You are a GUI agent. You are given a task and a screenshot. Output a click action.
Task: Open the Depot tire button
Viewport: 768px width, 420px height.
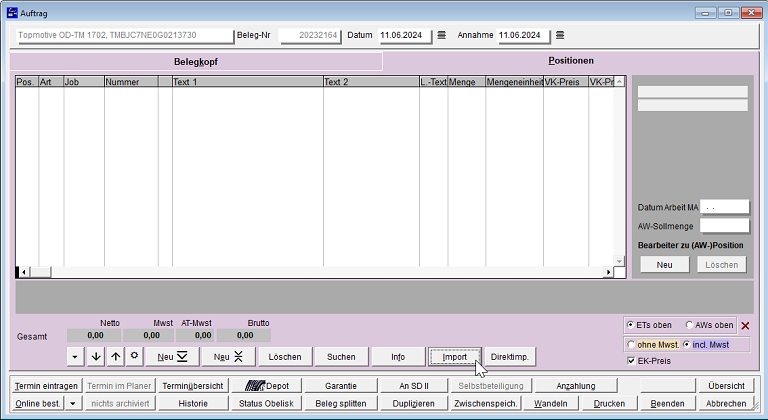pyautogui.click(x=266, y=386)
